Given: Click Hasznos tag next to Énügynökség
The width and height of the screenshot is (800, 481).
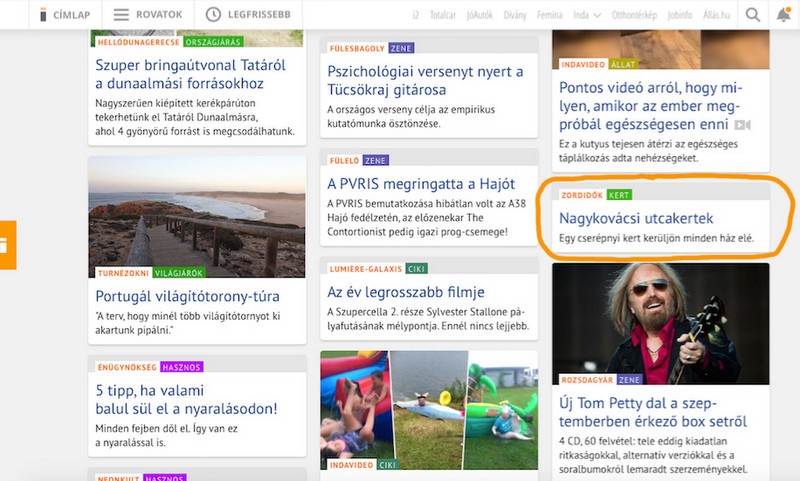Looking at the screenshot, I should tap(182, 367).
